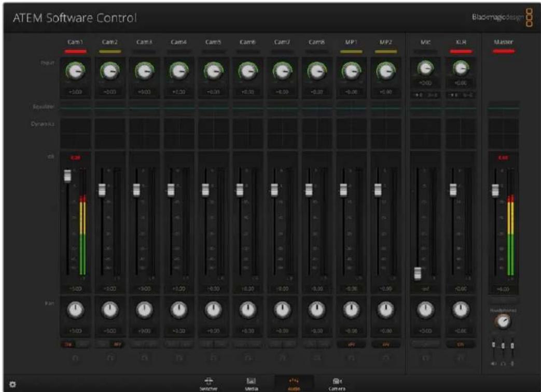Click the Blackmagicdesign logo
This screenshot has width=541, height=392.
pyautogui.click(x=502, y=17)
